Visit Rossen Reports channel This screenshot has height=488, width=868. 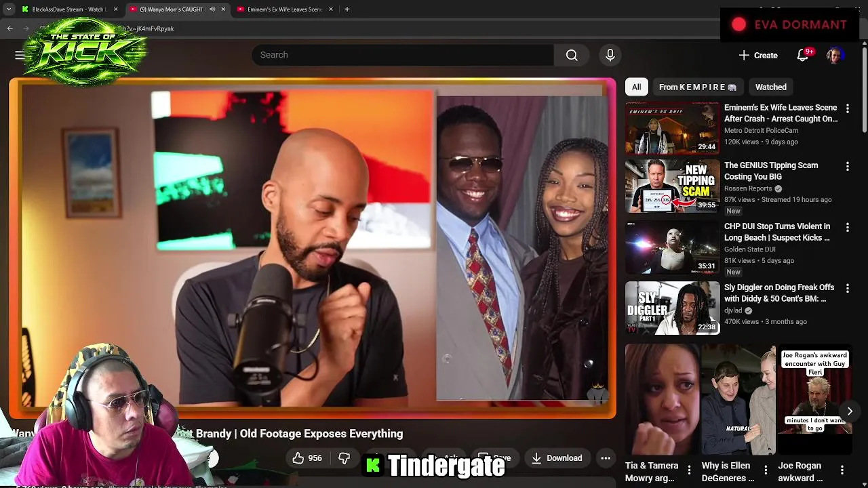(748, 188)
